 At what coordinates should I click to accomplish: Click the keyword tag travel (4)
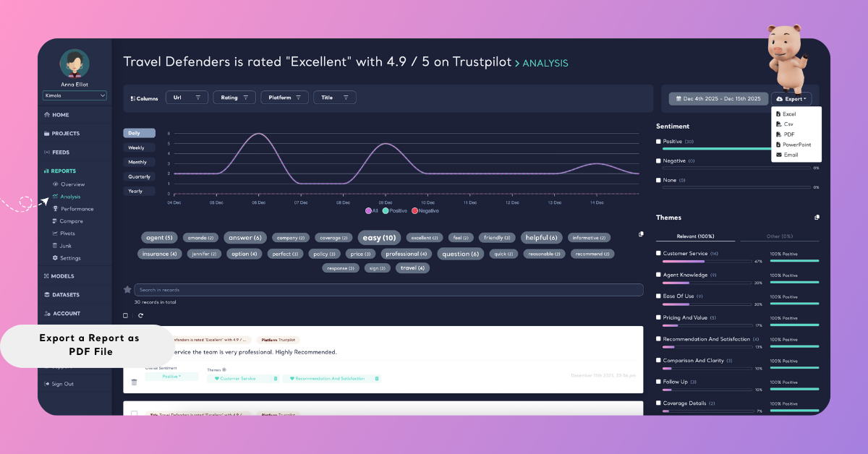[412, 267]
